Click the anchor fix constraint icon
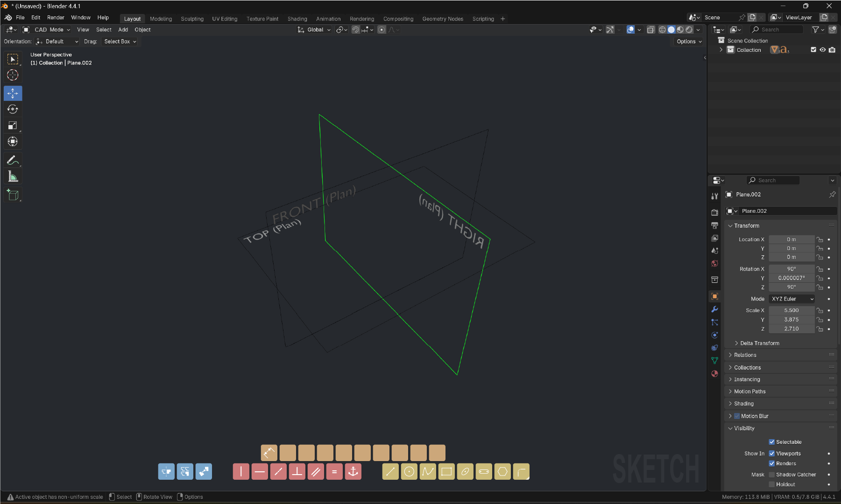841x504 pixels. pyautogui.click(x=353, y=472)
